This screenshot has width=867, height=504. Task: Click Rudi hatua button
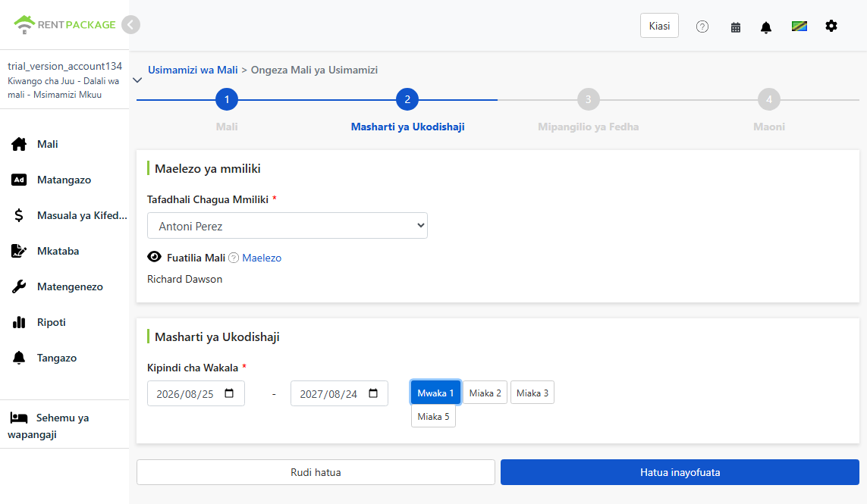(316, 472)
